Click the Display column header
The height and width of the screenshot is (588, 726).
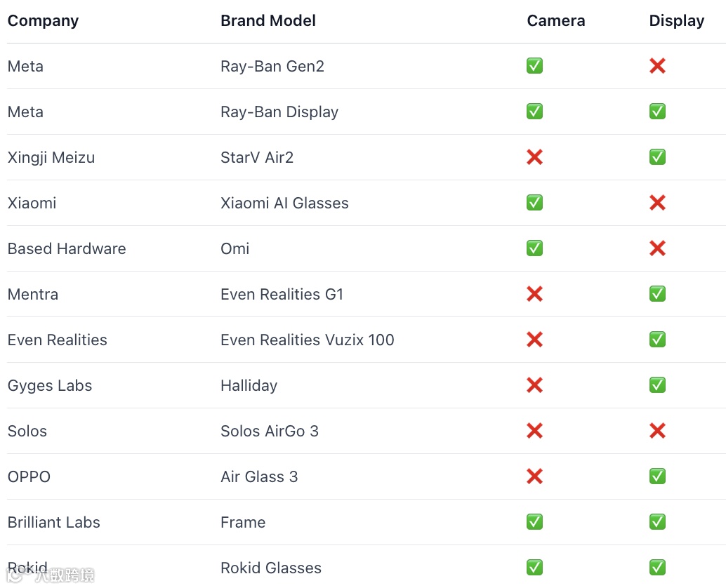point(676,21)
